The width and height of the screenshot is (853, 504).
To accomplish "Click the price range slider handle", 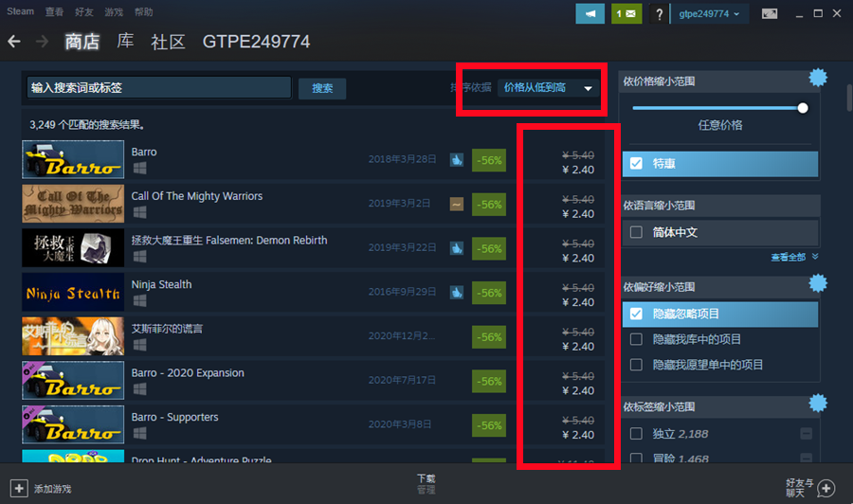I will pyautogui.click(x=803, y=108).
